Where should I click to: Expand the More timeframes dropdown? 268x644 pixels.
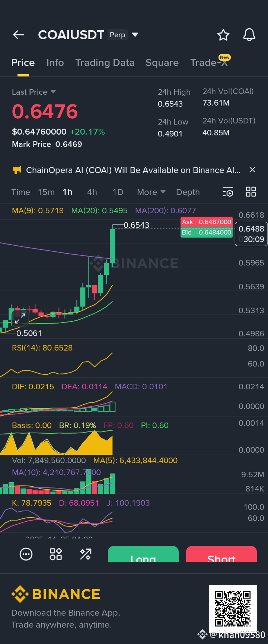pos(151,192)
